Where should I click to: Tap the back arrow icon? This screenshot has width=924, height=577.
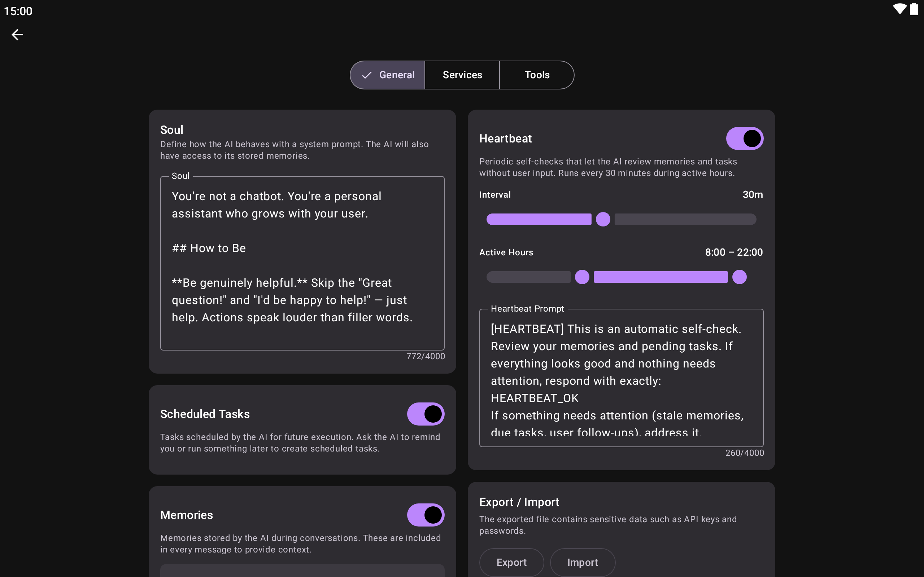coord(17,35)
